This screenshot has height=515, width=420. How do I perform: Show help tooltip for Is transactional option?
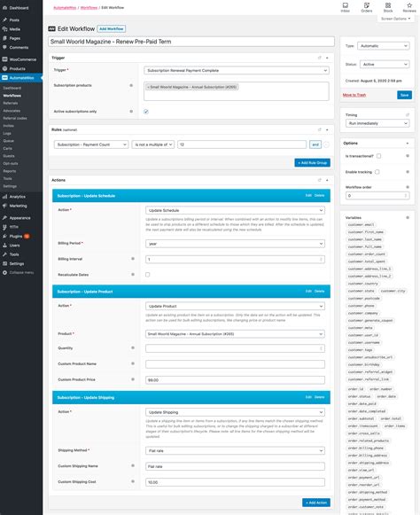(x=408, y=156)
